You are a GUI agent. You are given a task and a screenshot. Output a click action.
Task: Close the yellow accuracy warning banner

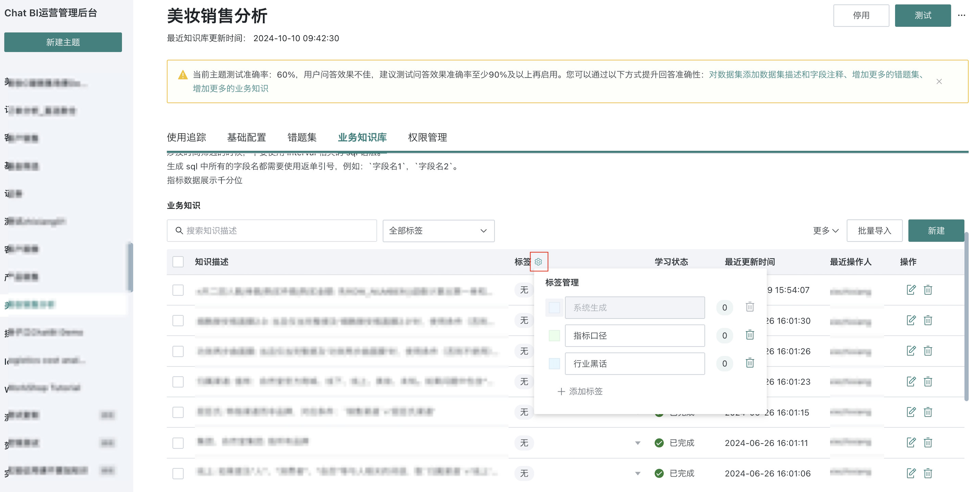(939, 81)
